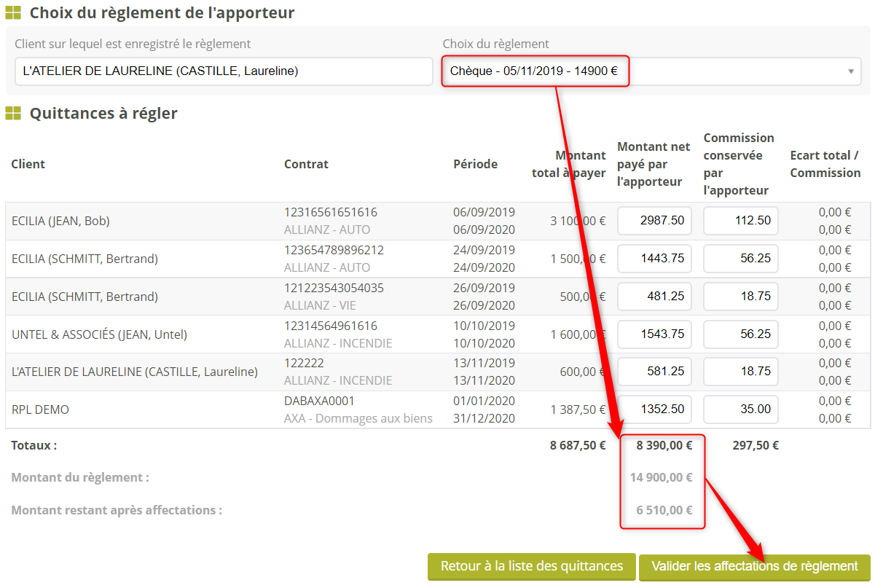Select the commission field for ALLIANZ - VIE contract

pyautogui.click(x=740, y=296)
